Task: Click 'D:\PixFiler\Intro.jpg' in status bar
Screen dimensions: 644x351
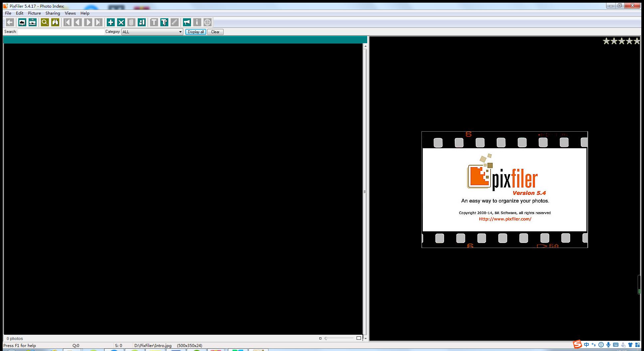Action: [x=153, y=346]
